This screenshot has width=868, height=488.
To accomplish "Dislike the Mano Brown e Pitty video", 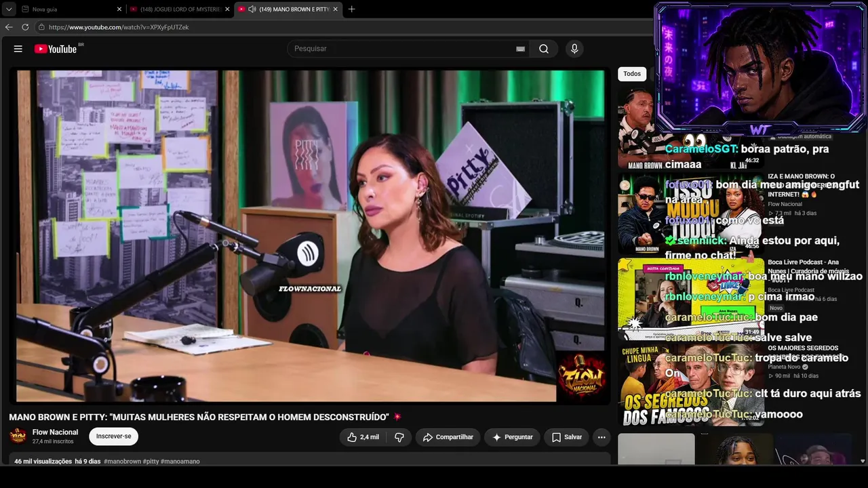I will tap(399, 437).
